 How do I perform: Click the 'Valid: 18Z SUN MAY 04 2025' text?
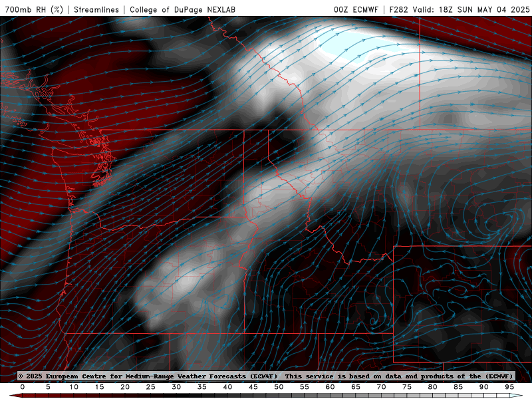pyautogui.click(x=471, y=9)
